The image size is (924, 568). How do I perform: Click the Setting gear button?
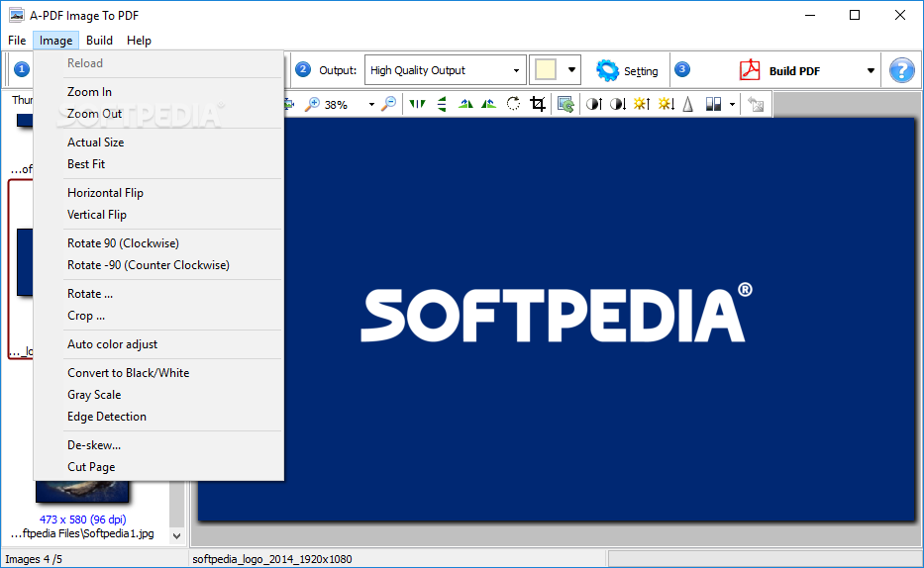coord(627,70)
